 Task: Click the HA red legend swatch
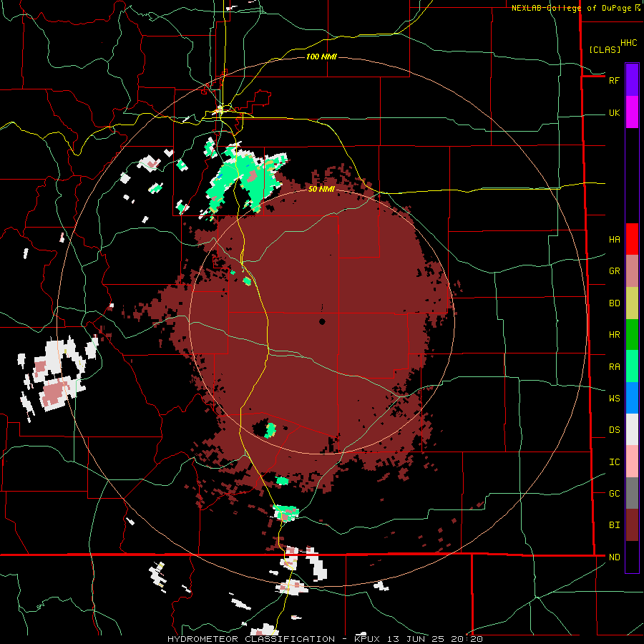(632, 239)
